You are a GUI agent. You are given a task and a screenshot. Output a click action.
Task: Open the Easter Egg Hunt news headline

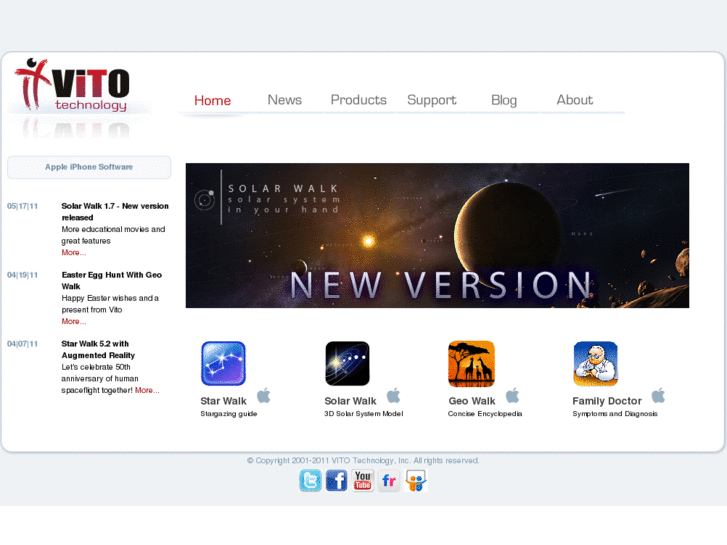coord(112,281)
